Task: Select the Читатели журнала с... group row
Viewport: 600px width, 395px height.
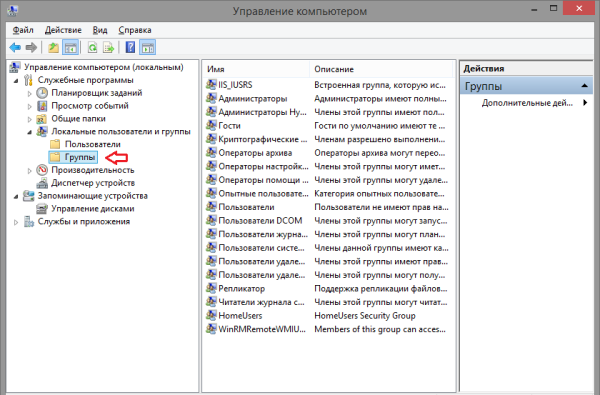Action: 261,302
